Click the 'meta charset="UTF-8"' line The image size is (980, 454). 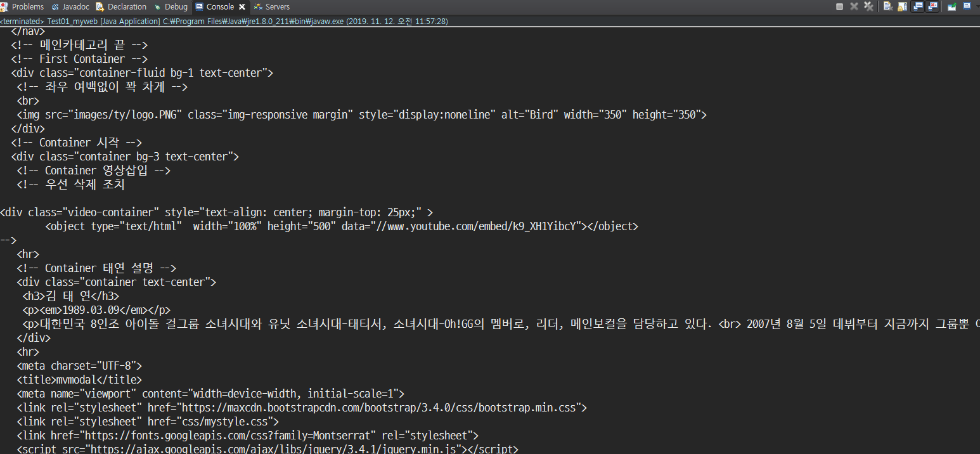click(x=79, y=366)
